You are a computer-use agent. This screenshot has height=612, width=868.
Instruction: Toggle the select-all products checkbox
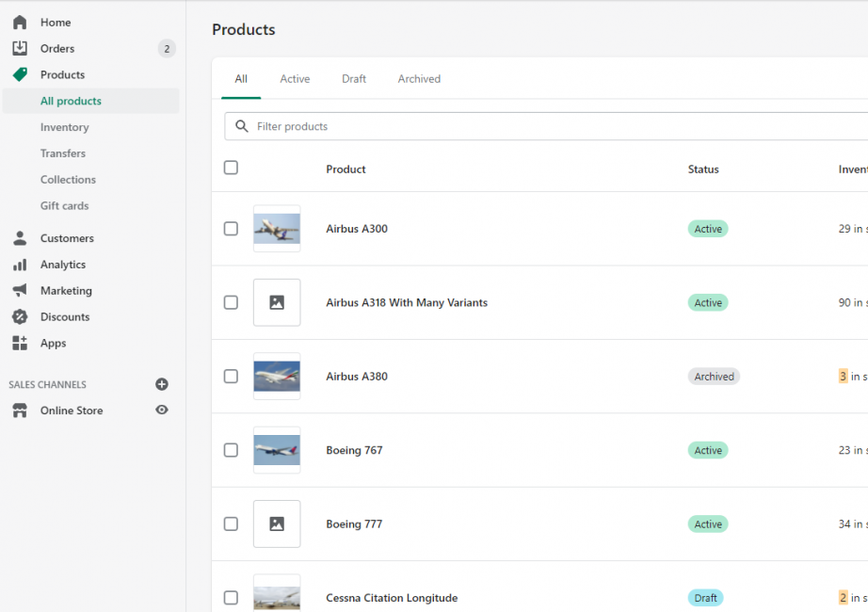pos(231,168)
